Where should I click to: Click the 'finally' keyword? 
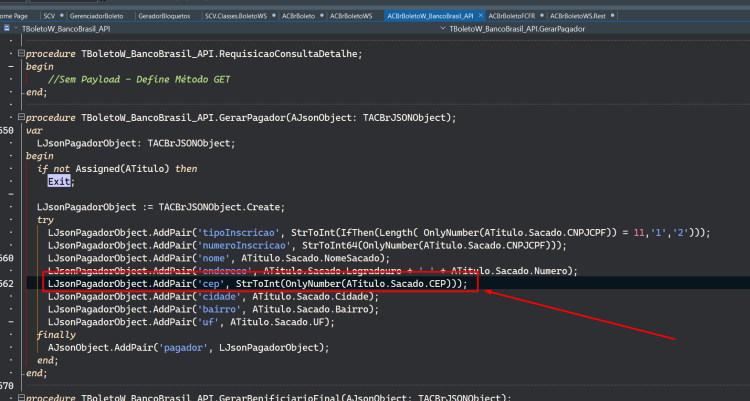[56, 334]
